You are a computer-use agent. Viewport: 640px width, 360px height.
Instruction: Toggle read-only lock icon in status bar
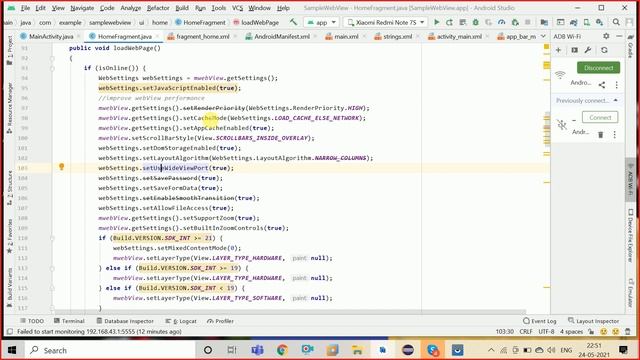pyautogui.click(x=591, y=332)
